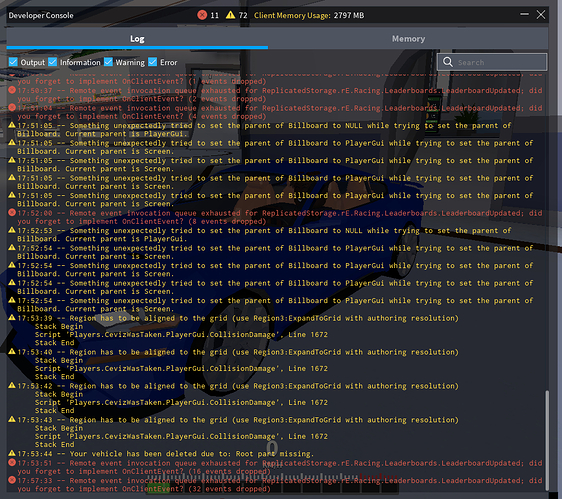Toggle the Output checkbox
This screenshot has width=562, height=499.
pyautogui.click(x=13, y=62)
